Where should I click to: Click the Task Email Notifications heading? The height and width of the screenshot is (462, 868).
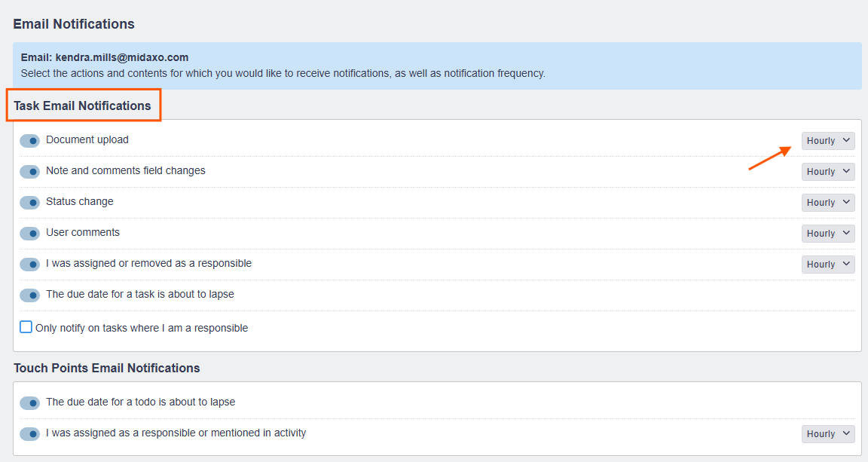coord(82,106)
